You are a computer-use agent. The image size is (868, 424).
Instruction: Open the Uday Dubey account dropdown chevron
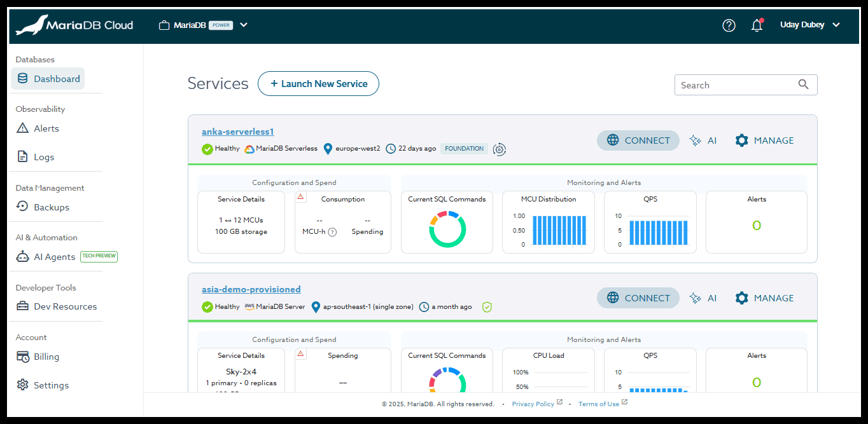[x=836, y=25]
